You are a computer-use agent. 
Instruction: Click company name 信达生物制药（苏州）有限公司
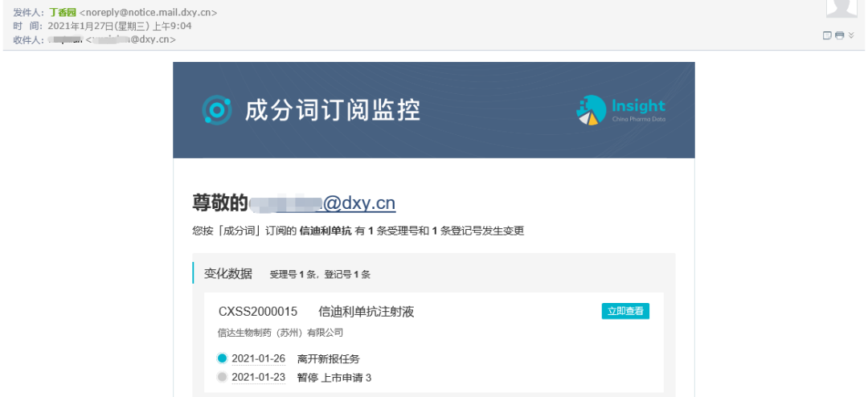pyautogui.click(x=280, y=332)
